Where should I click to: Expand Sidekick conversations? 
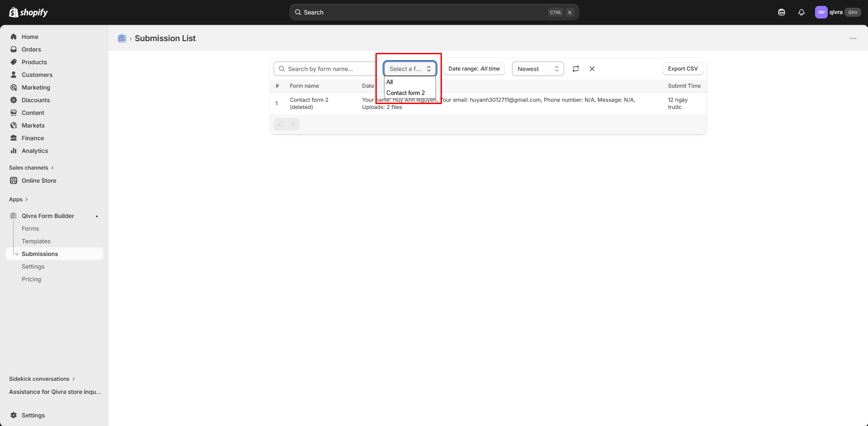click(x=42, y=379)
